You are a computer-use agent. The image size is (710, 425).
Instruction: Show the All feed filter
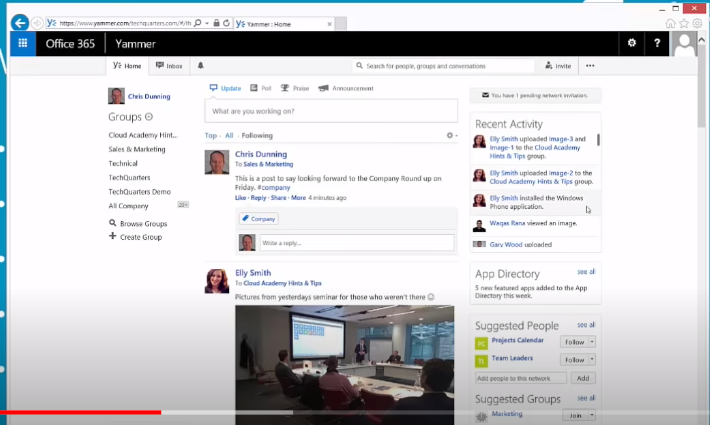click(x=229, y=135)
